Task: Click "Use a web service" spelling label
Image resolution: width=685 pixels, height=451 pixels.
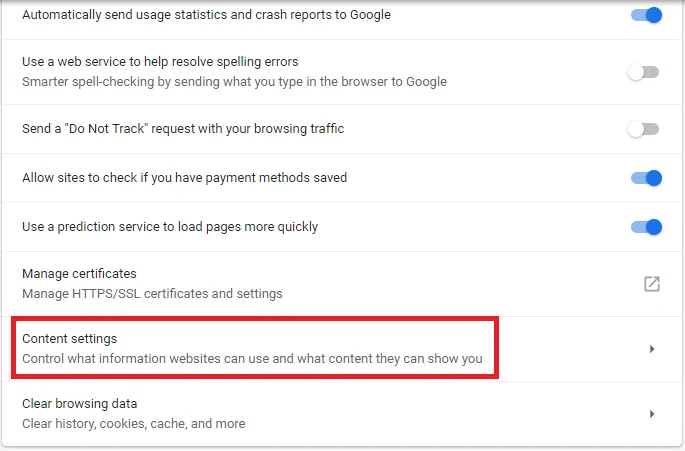Action: coord(160,62)
